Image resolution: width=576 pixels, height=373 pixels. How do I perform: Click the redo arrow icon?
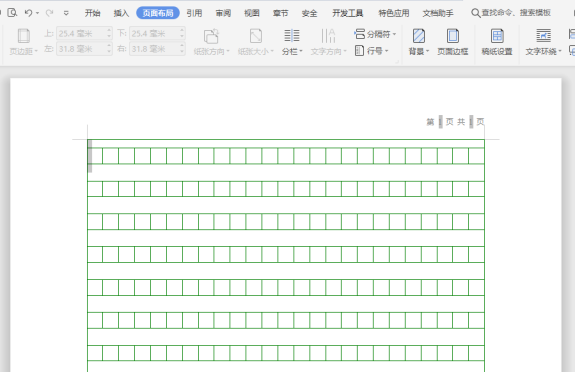pos(49,13)
